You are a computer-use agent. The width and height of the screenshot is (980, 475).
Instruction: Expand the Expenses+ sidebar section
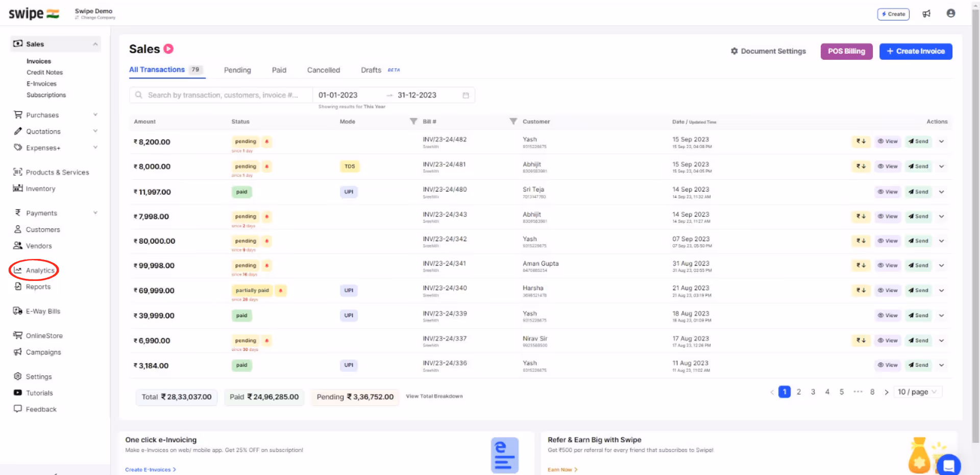pyautogui.click(x=95, y=147)
